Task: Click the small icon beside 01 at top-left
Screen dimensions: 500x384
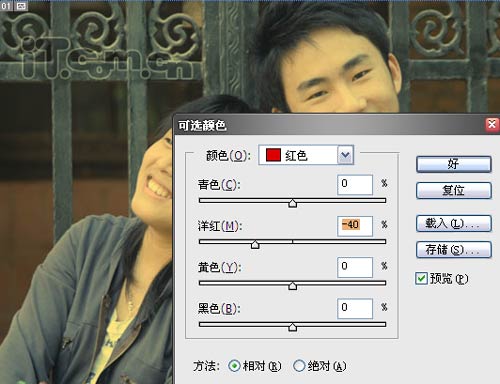Action: pyautogui.click(x=21, y=6)
